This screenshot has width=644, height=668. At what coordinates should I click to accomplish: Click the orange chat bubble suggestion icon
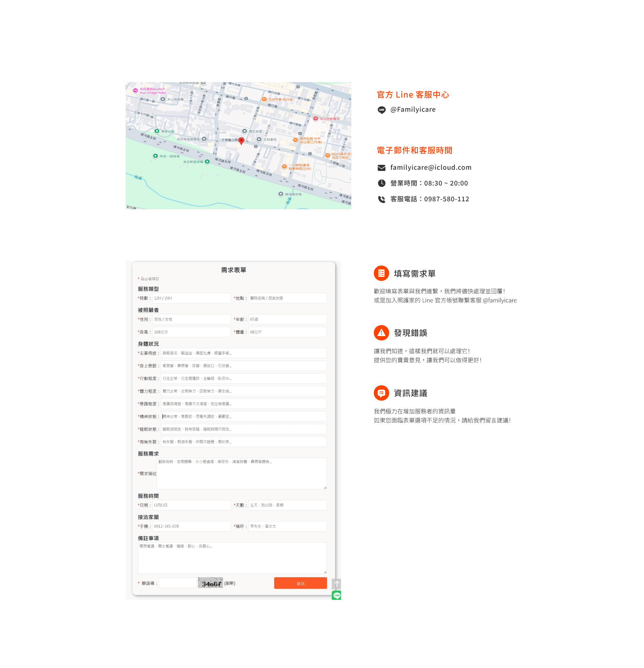click(x=381, y=393)
